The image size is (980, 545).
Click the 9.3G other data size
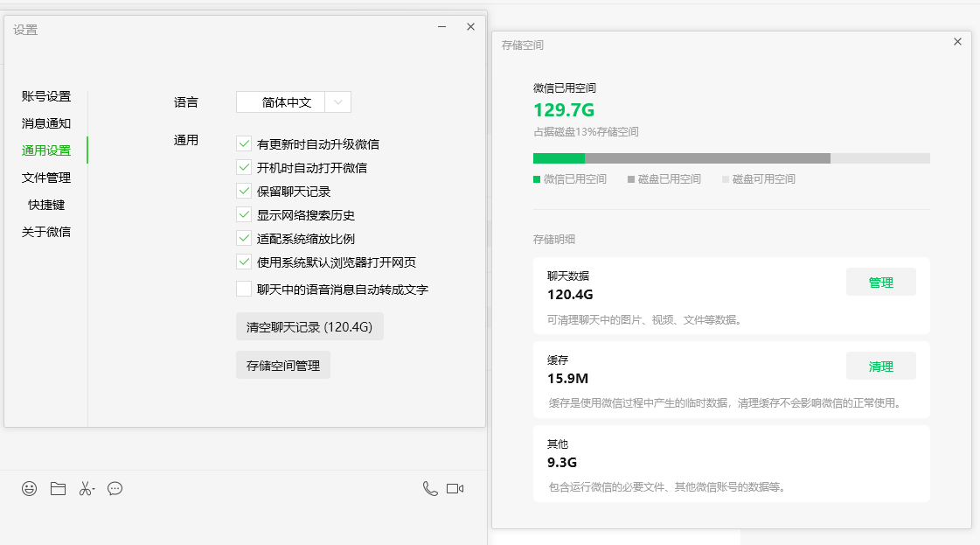[x=562, y=463]
